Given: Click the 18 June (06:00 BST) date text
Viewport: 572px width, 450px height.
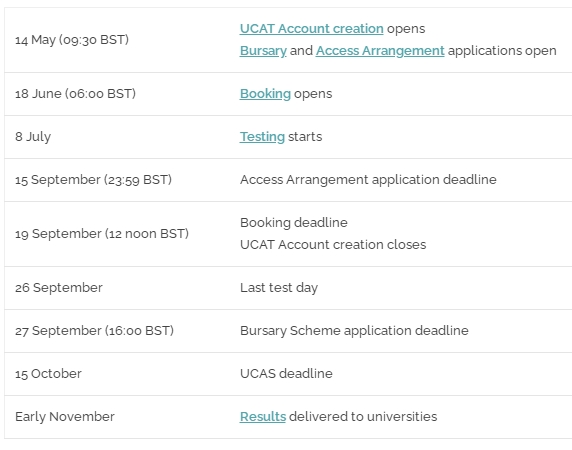Looking at the screenshot, I should (75, 94).
